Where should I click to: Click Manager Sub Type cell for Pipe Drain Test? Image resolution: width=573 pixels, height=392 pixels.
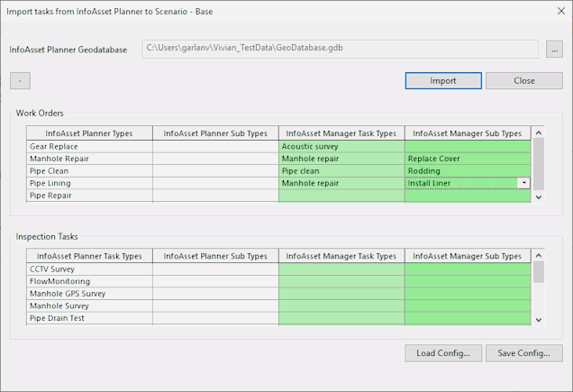(x=468, y=318)
